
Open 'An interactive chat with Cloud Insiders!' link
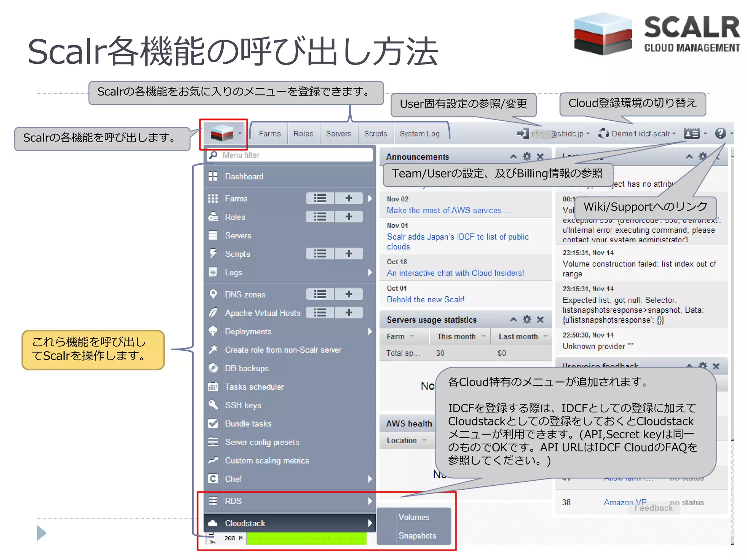[455, 273]
